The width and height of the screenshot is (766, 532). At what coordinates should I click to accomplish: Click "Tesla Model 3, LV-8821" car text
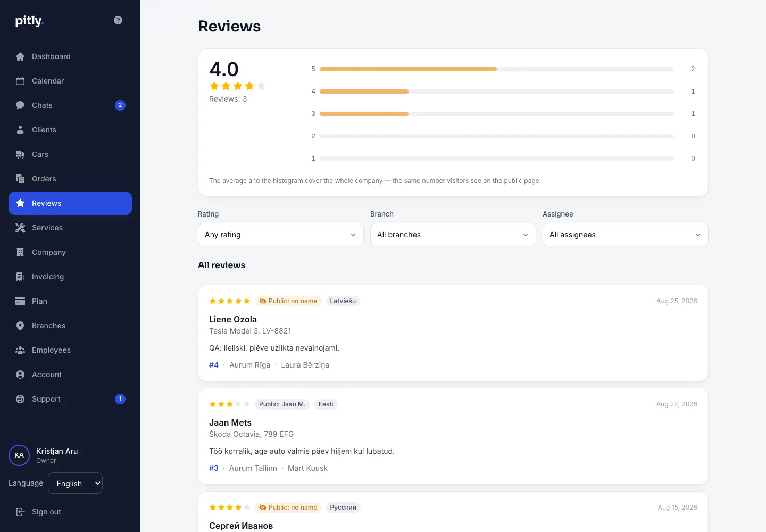tap(250, 331)
